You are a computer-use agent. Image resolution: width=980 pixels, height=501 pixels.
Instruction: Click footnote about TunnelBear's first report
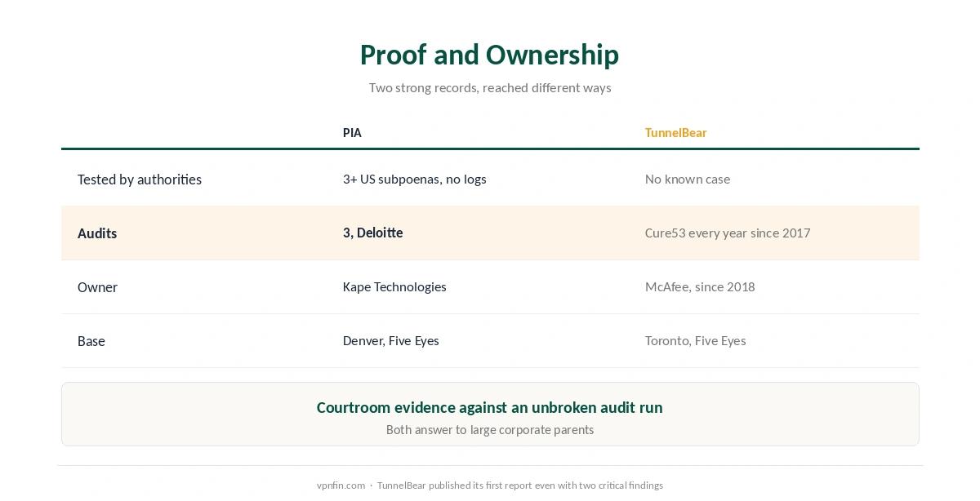520,485
